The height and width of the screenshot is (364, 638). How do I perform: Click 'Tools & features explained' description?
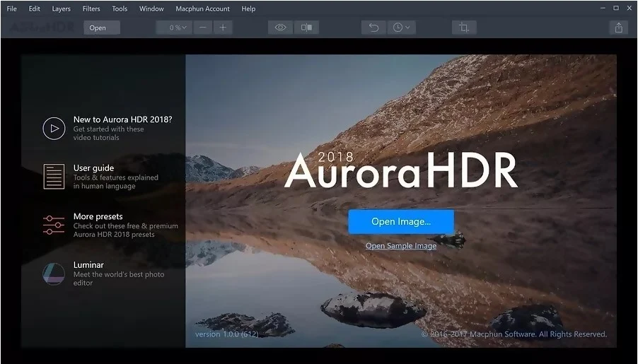[x=115, y=182]
